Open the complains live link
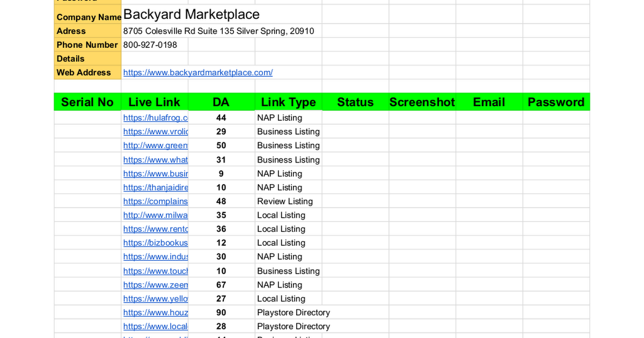The height and width of the screenshot is (338, 644). pyautogui.click(x=156, y=201)
